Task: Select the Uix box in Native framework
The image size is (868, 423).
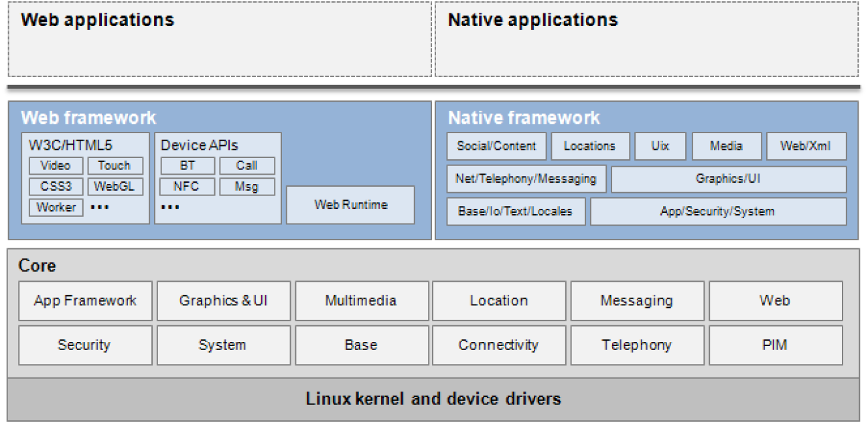Action: [660, 146]
